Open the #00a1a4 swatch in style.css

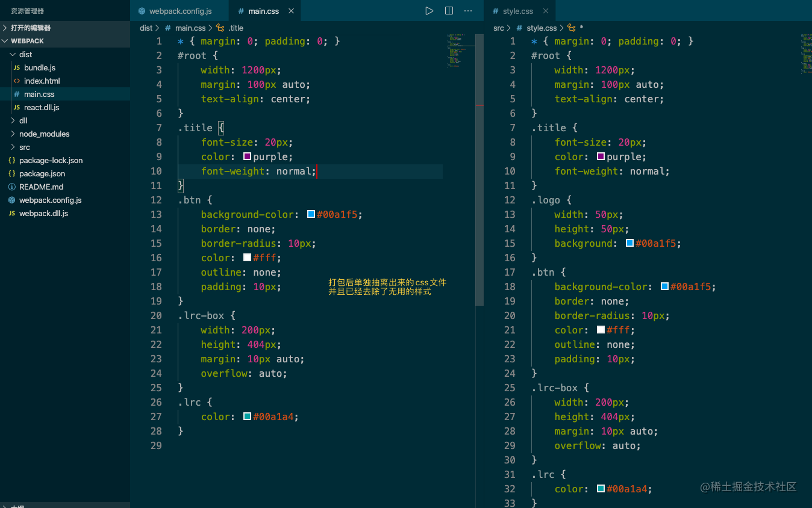[x=601, y=489]
